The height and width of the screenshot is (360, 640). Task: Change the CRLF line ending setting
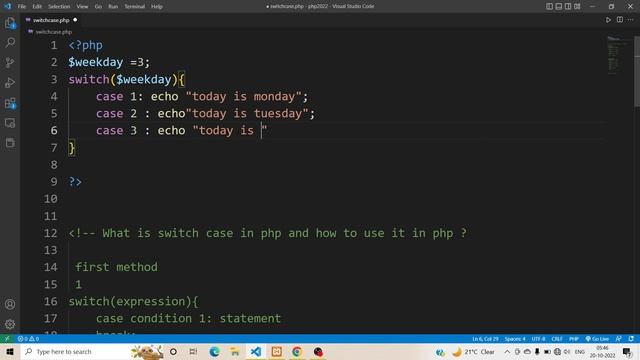click(x=557, y=339)
